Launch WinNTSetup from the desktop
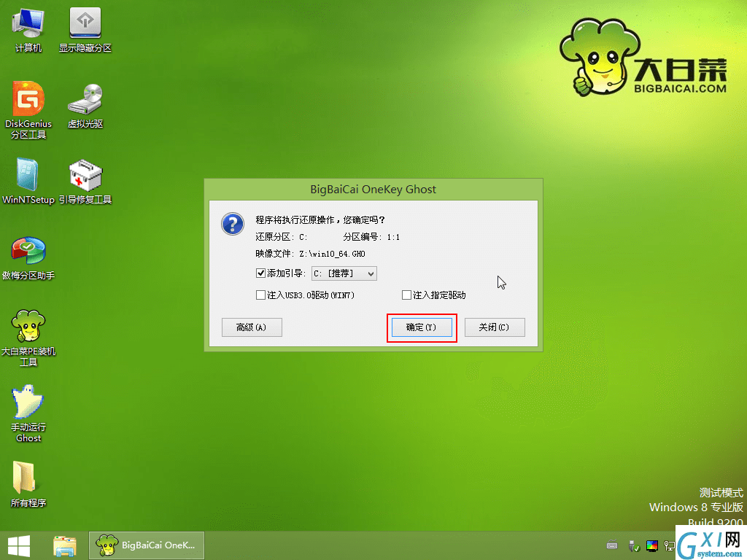 (x=28, y=182)
